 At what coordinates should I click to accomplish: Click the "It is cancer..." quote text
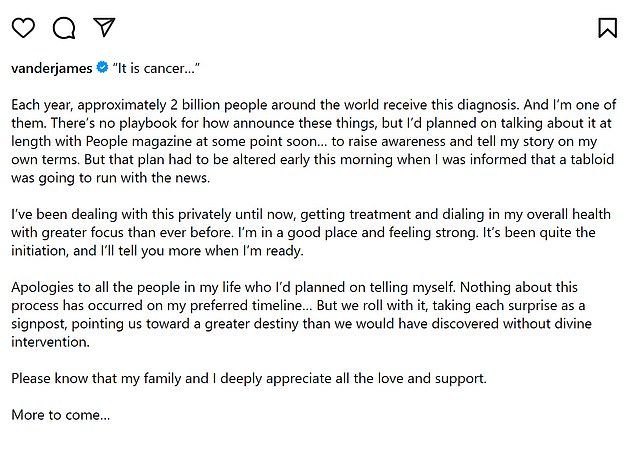156,68
